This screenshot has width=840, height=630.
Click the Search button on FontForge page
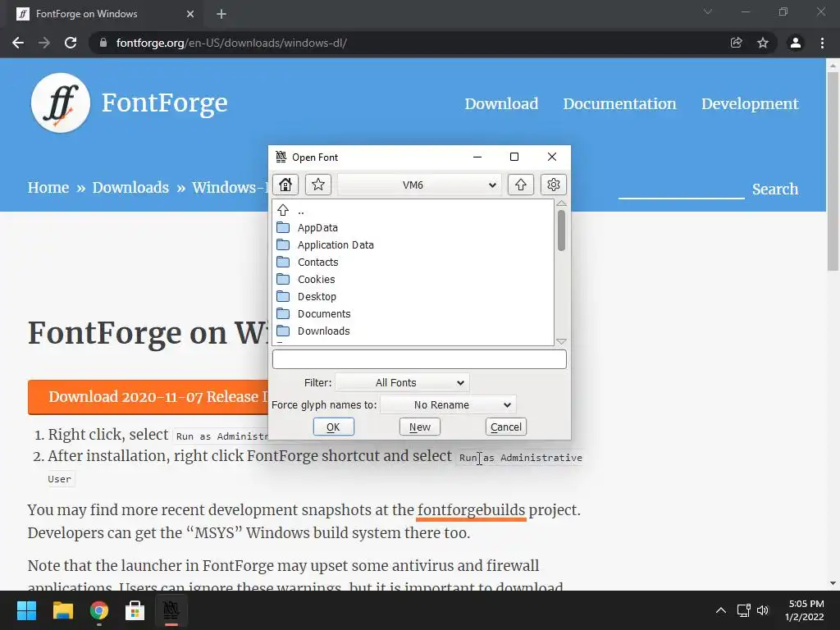[775, 189]
